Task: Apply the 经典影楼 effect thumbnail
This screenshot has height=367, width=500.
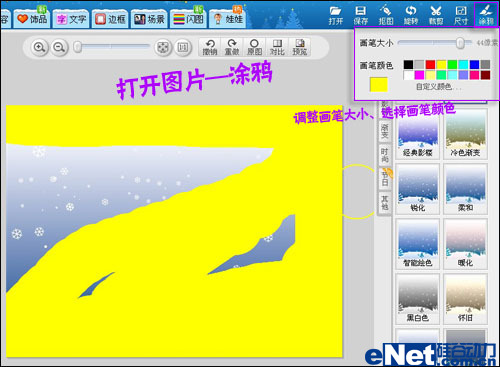Action: pyautogui.click(x=418, y=137)
